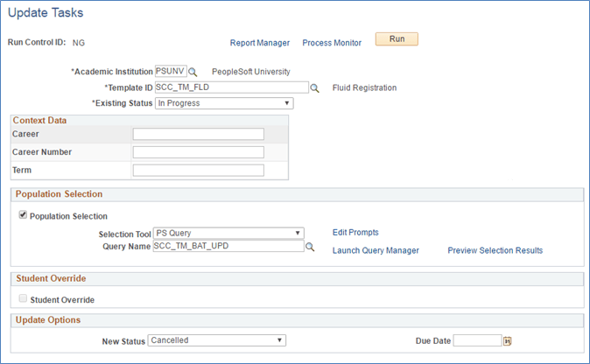Image resolution: width=590 pixels, height=364 pixels.
Task: Open Preview Selection Results link
Action: tap(495, 250)
